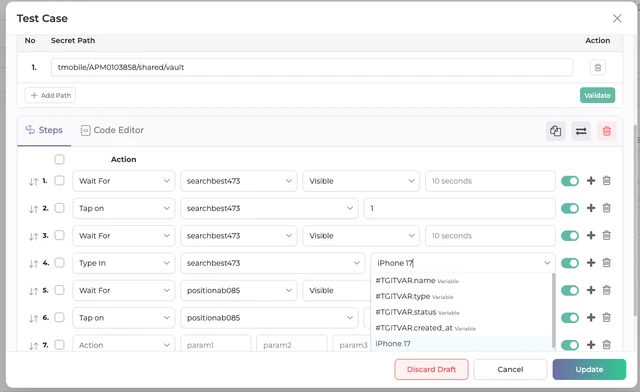Click reorder arrows for step 2
This screenshot has height=392, width=640.
coord(33,209)
